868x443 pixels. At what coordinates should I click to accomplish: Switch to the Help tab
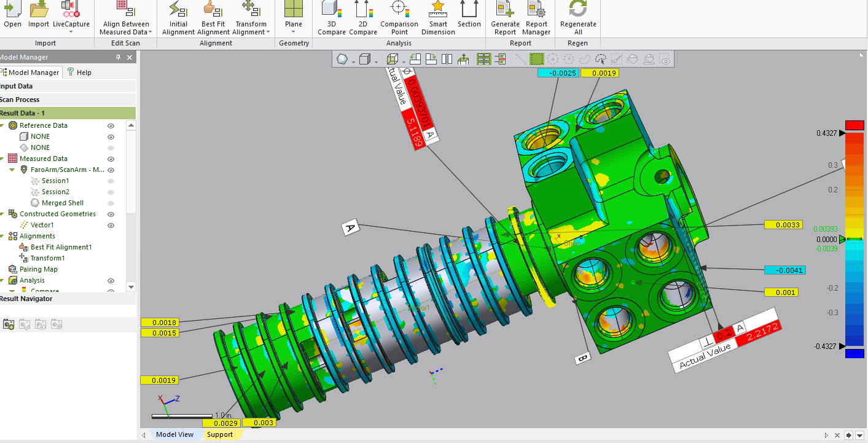click(x=79, y=73)
